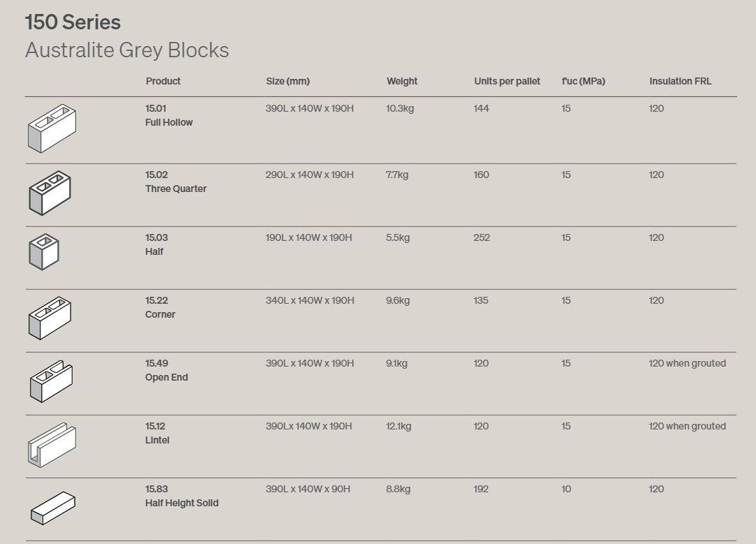This screenshot has height=544, width=756.
Task: Click the Half Height Solid block image
Action: (x=52, y=508)
